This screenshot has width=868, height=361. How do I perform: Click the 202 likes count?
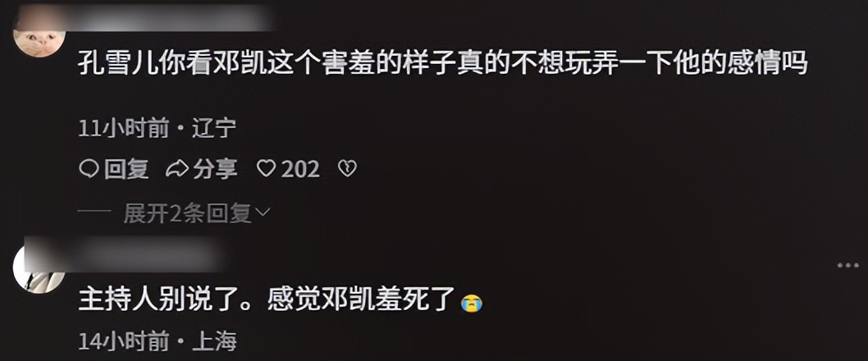pyautogui.click(x=300, y=169)
